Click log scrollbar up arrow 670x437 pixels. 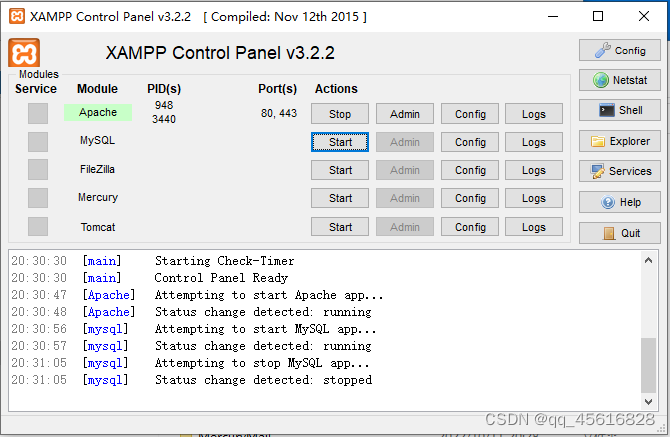point(648,260)
